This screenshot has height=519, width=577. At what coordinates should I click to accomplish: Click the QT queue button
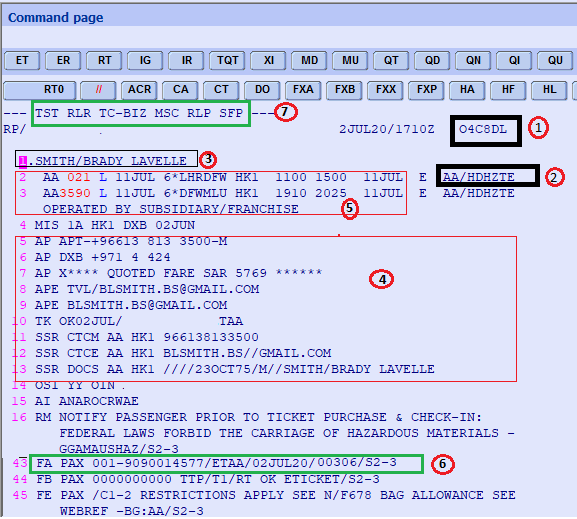(391, 61)
